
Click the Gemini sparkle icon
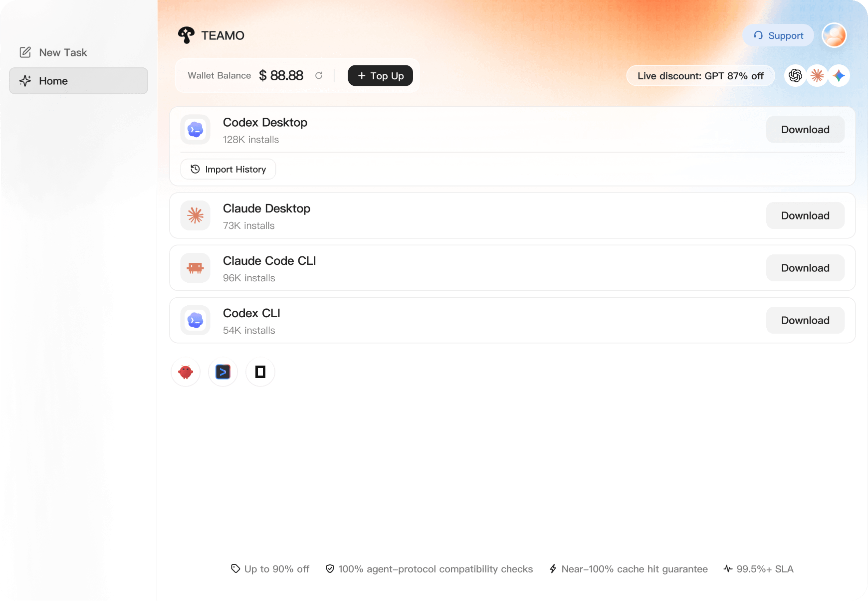(x=839, y=76)
